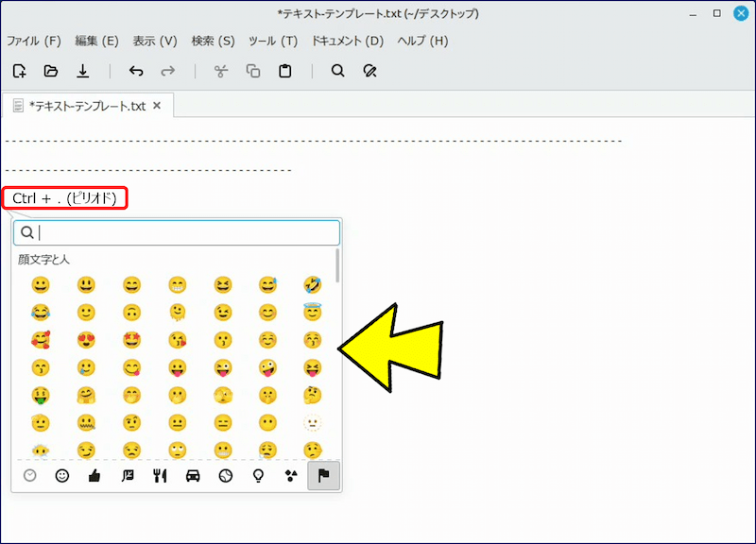Select the smileys and people category
Viewport: 756px width, 544px height.
point(62,476)
